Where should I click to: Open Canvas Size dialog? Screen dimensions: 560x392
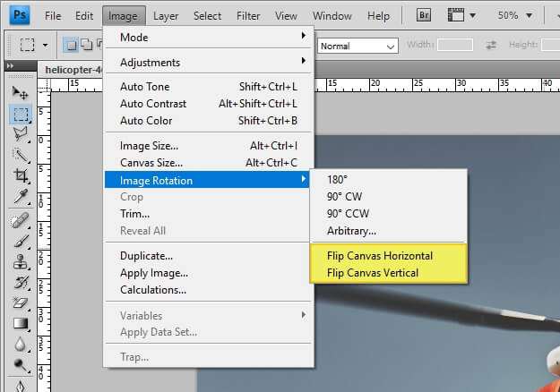pos(209,163)
